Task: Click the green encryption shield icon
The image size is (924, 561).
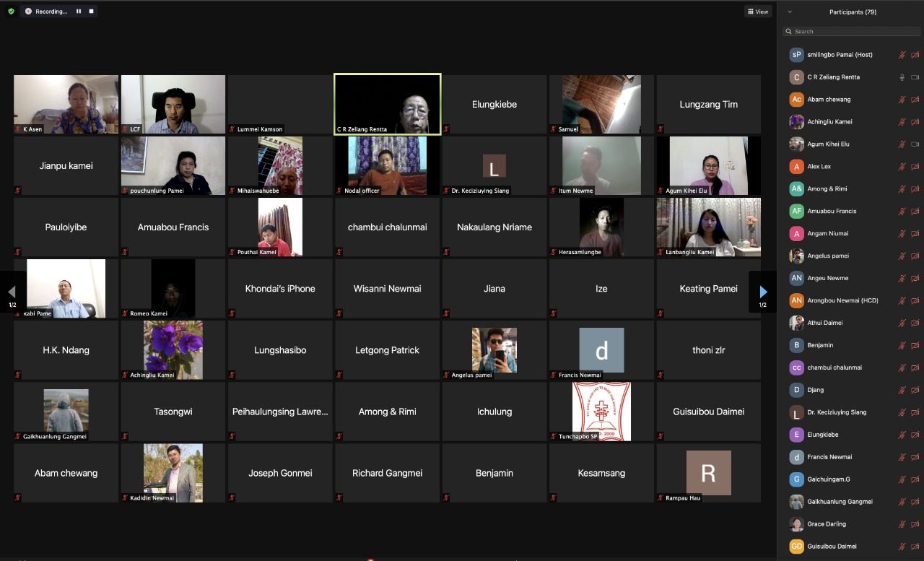Action: click(x=11, y=12)
